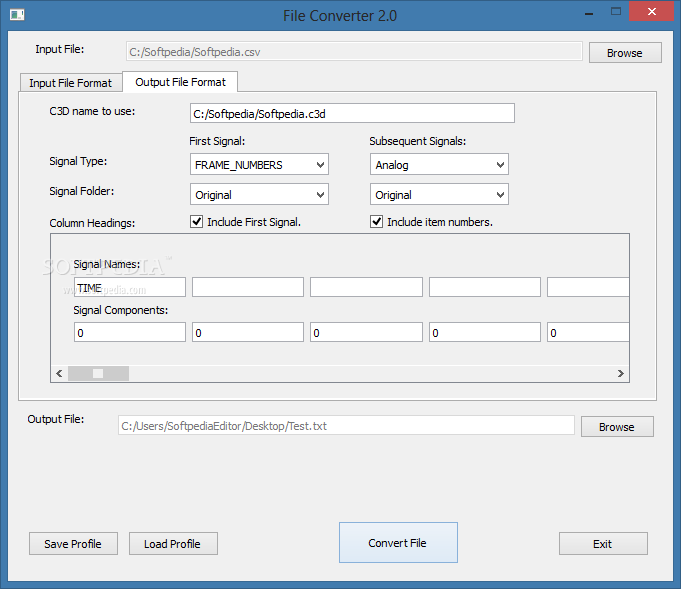Viewport: 681px width, 589px height.
Task: Open Subsequent Signals folder Original dropdown
Action: point(439,195)
